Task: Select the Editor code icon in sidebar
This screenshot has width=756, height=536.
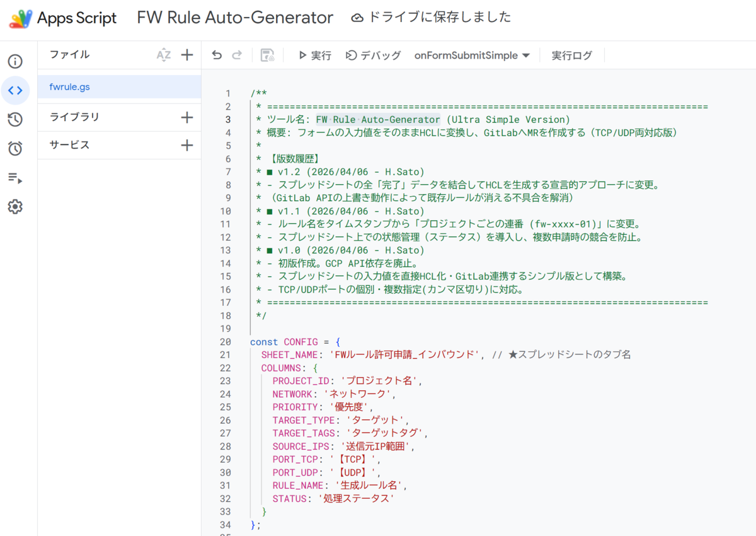Action: click(x=15, y=90)
